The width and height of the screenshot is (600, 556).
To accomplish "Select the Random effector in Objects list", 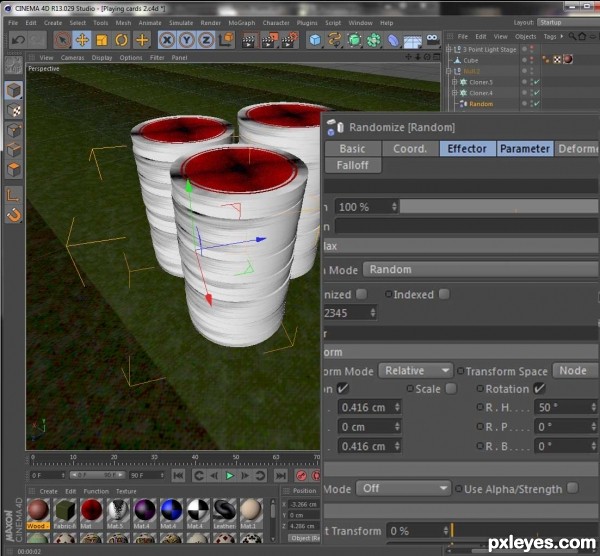I will (481, 104).
